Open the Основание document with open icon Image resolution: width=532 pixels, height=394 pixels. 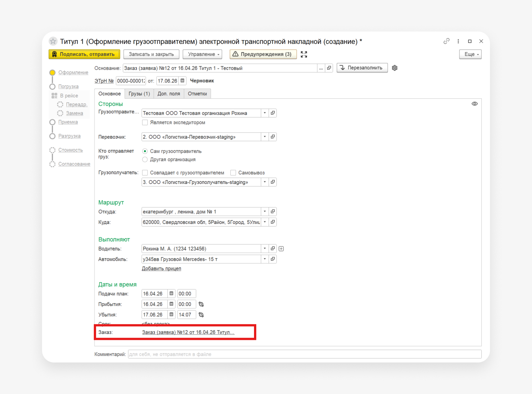[x=329, y=68]
